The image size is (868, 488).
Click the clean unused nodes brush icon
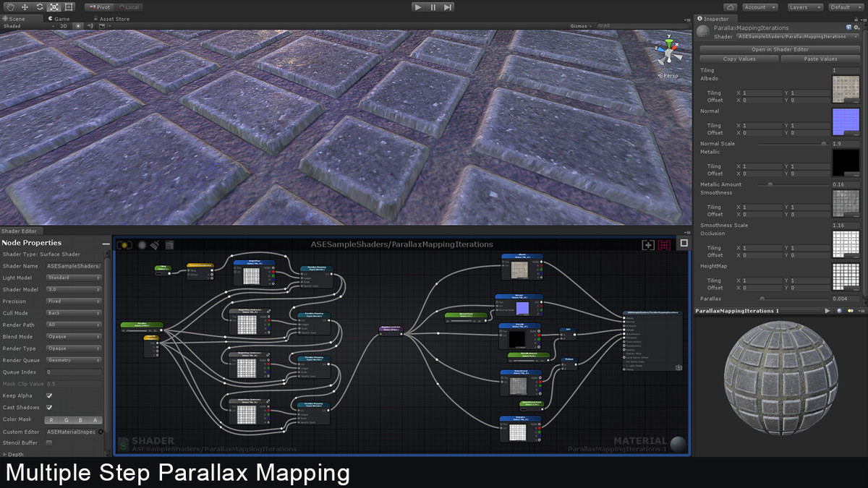point(155,245)
